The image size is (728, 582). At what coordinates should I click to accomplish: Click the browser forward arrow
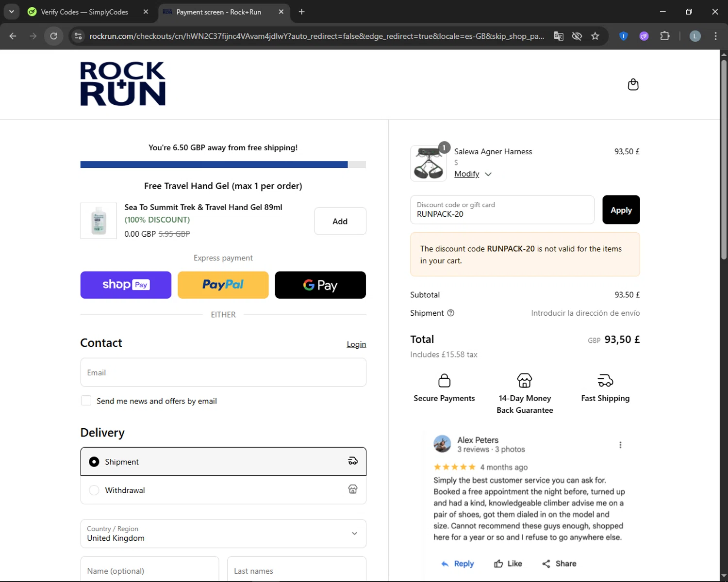pyautogui.click(x=33, y=36)
